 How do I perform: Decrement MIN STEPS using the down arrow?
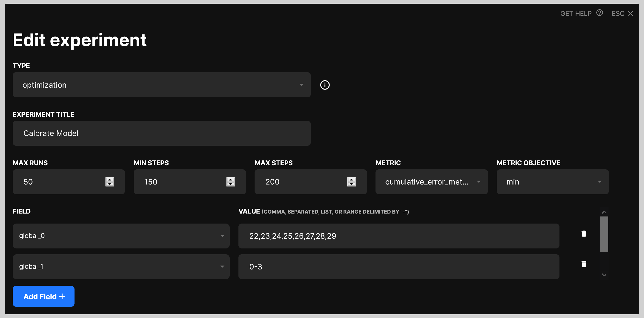231,184
